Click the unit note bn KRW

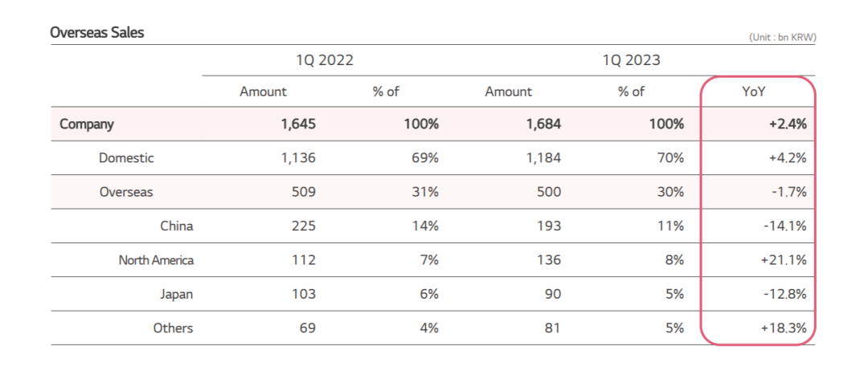coord(782,38)
